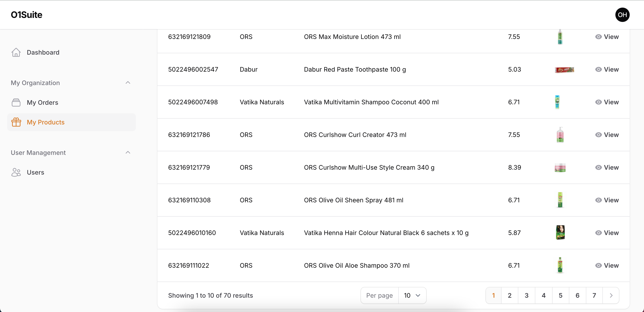Image resolution: width=644 pixels, height=312 pixels.
Task: Go to pagination page 5
Action: click(x=561, y=295)
